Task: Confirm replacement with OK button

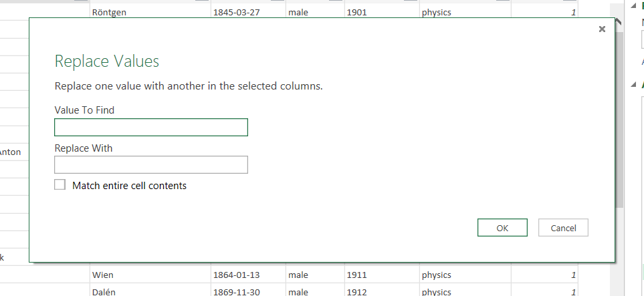Action: click(502, 228)
